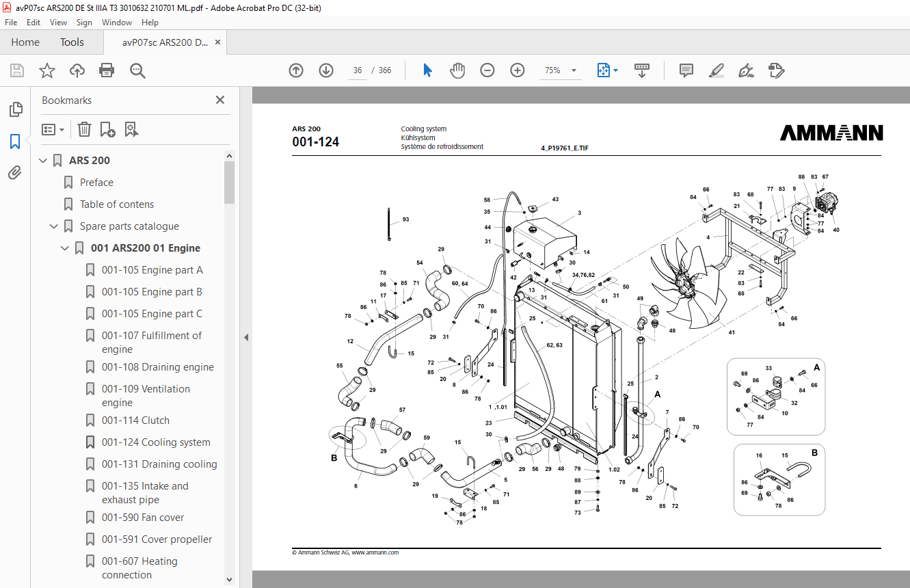
Task: Open 001-108 Draining engine bookmark
Action: 158,367
